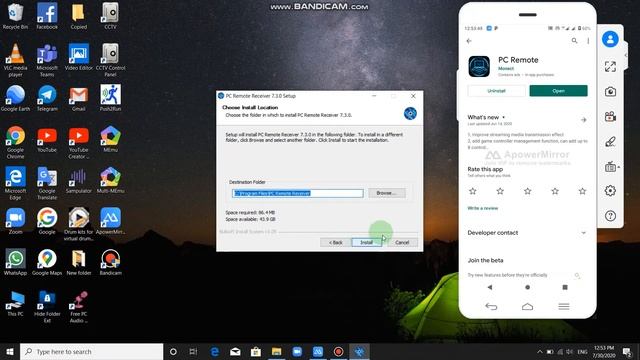Open Microsoft Edge desktop icon
The image size is (640, 360).
tap(16, 183)
